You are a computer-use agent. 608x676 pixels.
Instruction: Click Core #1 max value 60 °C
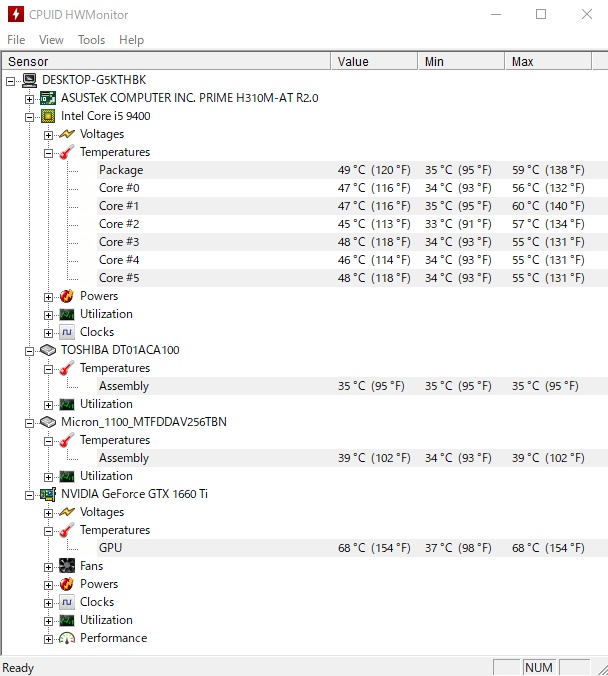point(548,206)
